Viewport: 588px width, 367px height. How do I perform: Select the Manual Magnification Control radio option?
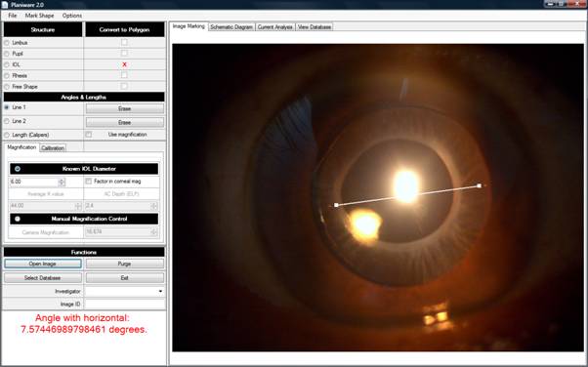[x=18, y=219]
